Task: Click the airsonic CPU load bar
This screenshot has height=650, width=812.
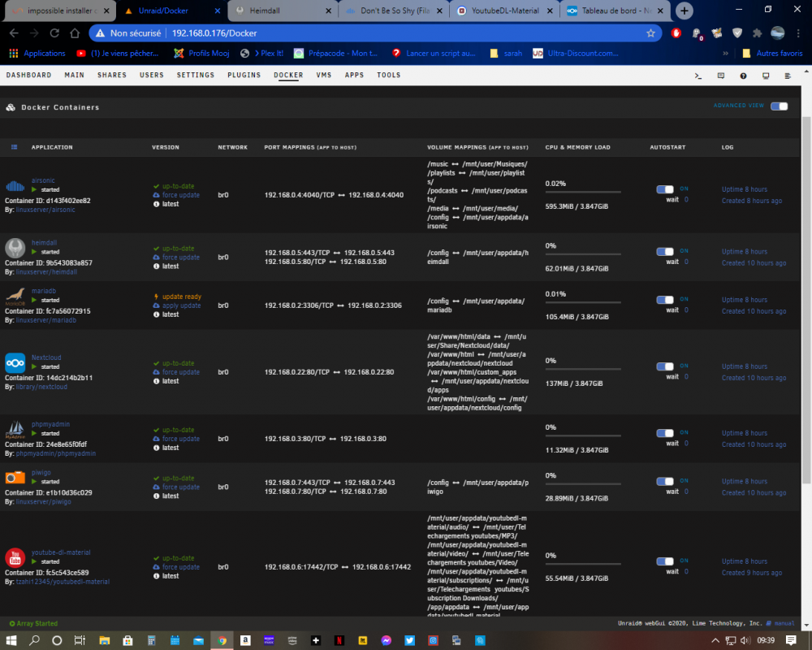Action: [x=582, y=193]
